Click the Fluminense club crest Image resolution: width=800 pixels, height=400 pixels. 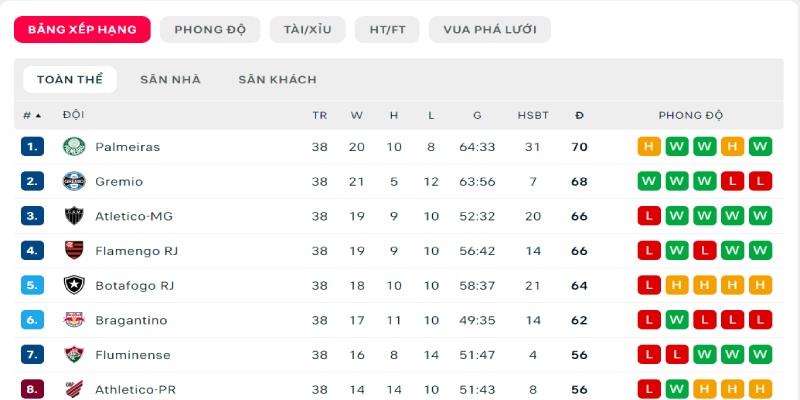tap(74, 355)
